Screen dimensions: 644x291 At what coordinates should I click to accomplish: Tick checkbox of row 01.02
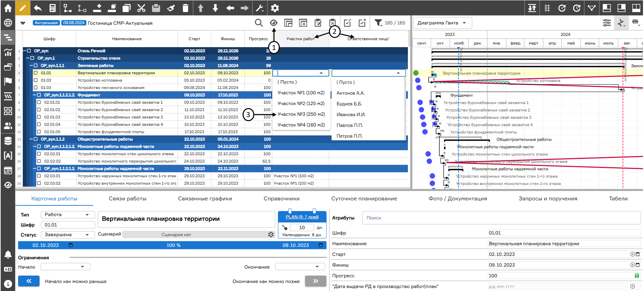(36, 80)
